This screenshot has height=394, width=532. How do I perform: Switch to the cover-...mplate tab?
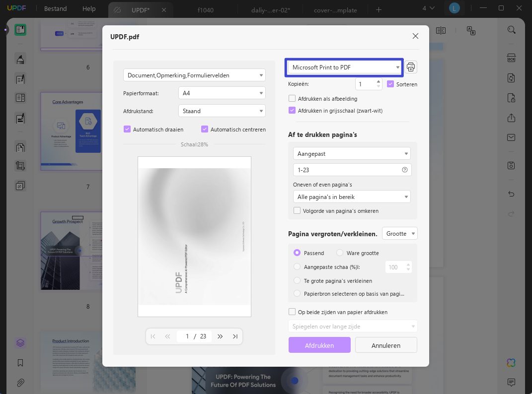[x=335, y=10]
